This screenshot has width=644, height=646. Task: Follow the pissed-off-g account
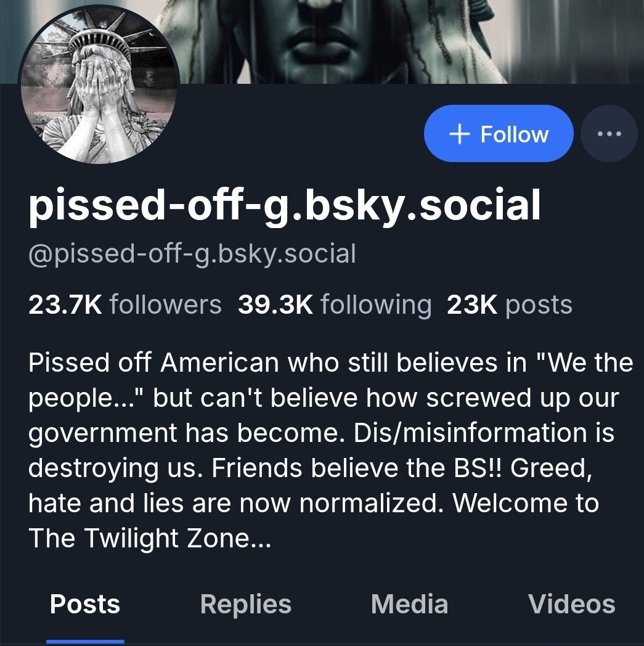coord(499,134)
